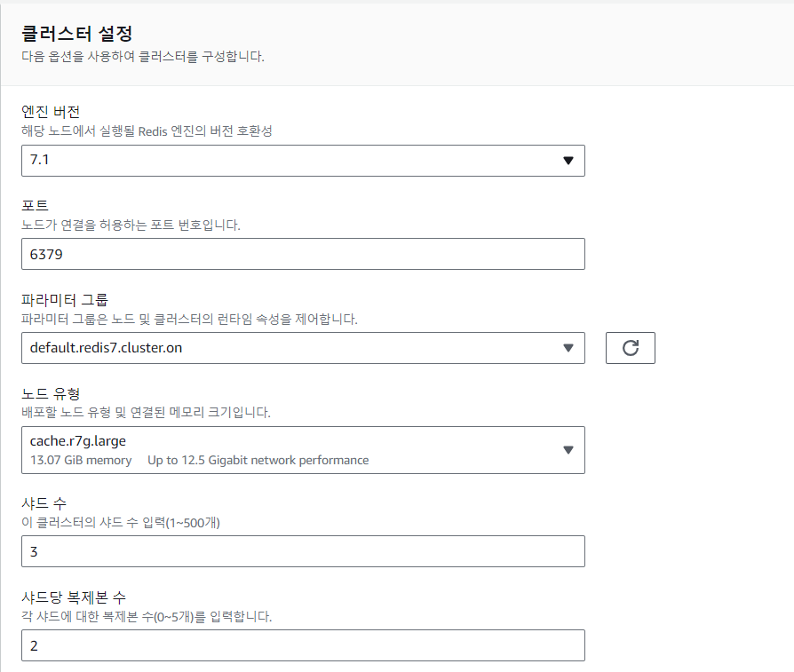794x672 pixels.
Task: Click the 다음 옵션을 사용하여 subtitle text
Action: pos(143,56)
